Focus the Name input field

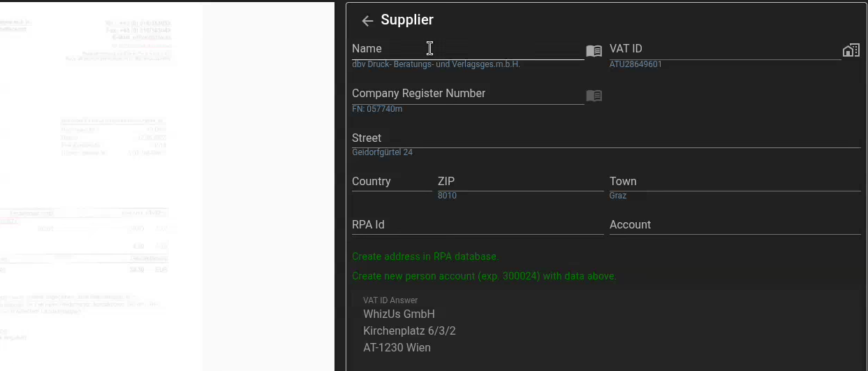(468, 49)
